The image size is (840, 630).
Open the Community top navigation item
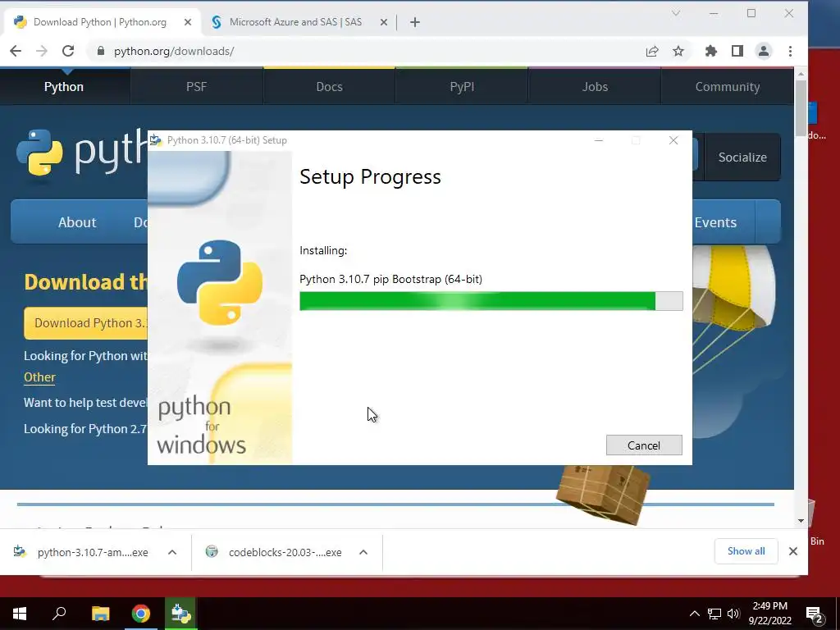tap(728, 87)
